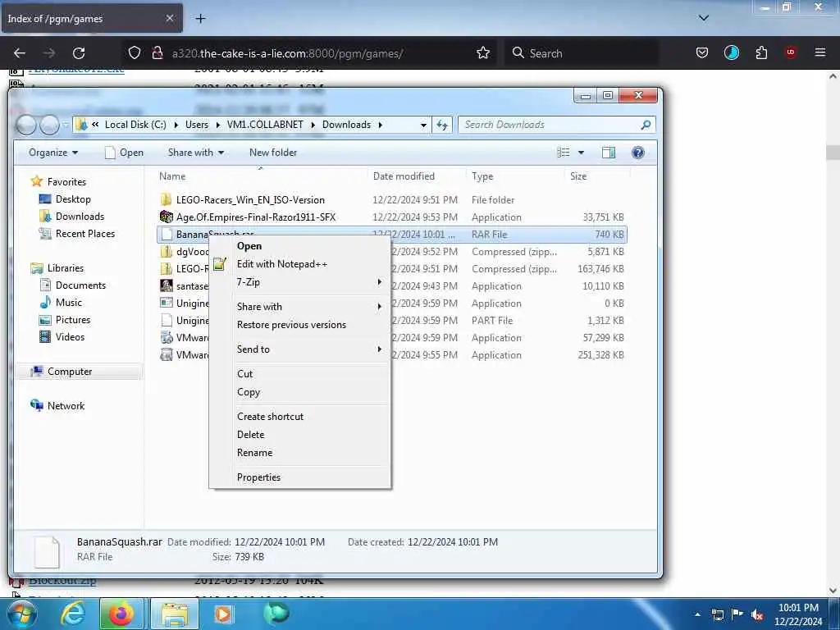Select Age.Of.Empires-Final-Razor1911-SFX file
The height and width of the screenshot is (630, 840).
[248, 217]
